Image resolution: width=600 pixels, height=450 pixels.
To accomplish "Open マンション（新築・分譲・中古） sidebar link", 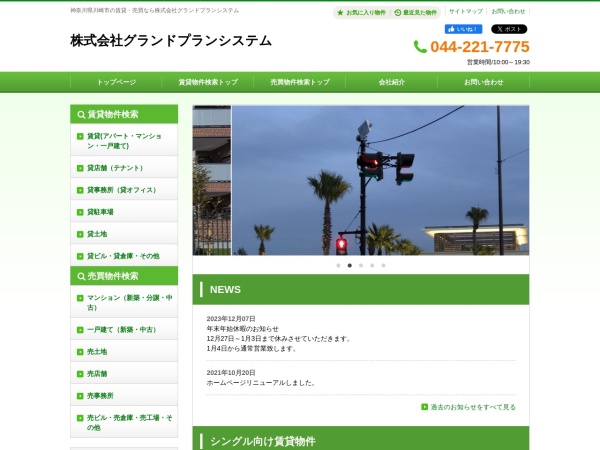I will 124,302.
